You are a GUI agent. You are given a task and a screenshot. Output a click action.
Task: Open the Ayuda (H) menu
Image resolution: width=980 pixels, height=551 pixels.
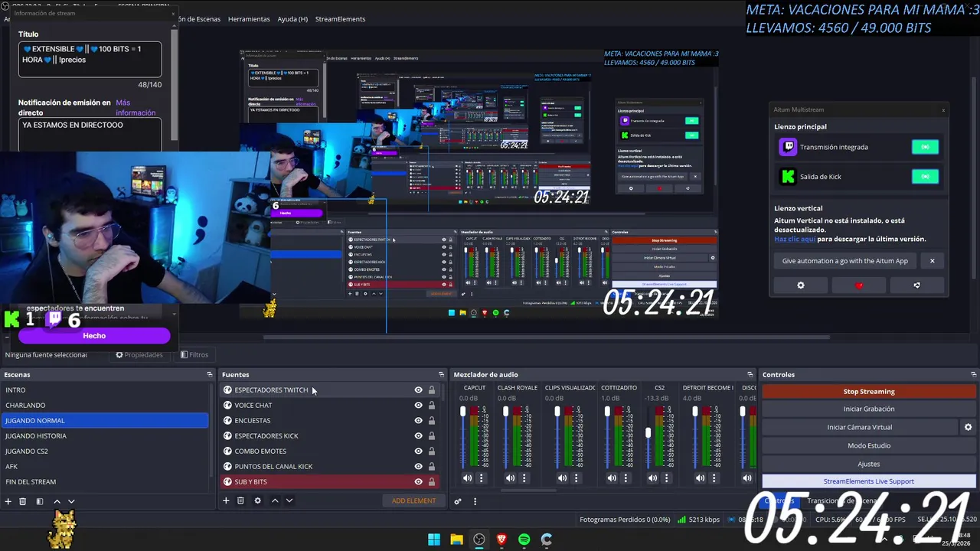click(x=292, y=19)
